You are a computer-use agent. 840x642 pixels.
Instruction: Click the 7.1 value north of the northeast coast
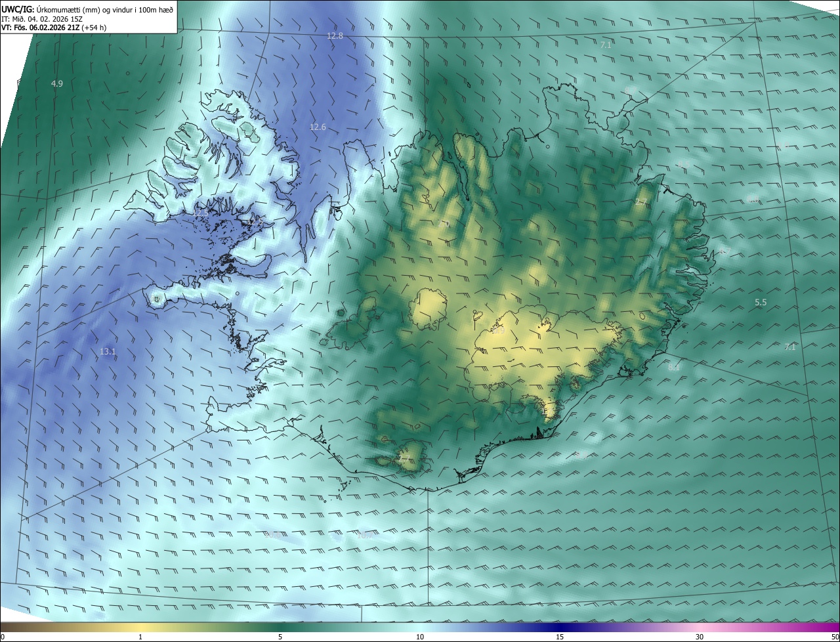tap(606, 45)
